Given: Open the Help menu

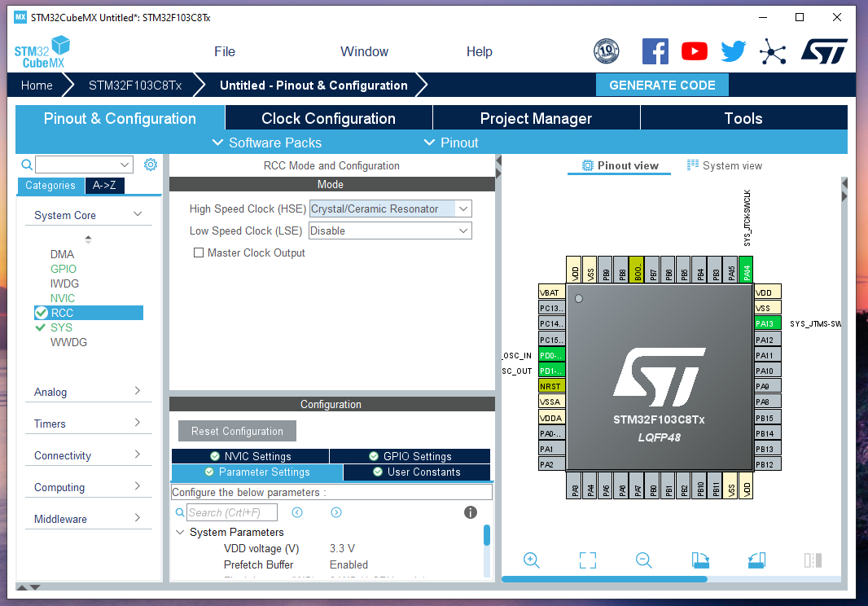Looking at the screenshot, I should (480, 51).
